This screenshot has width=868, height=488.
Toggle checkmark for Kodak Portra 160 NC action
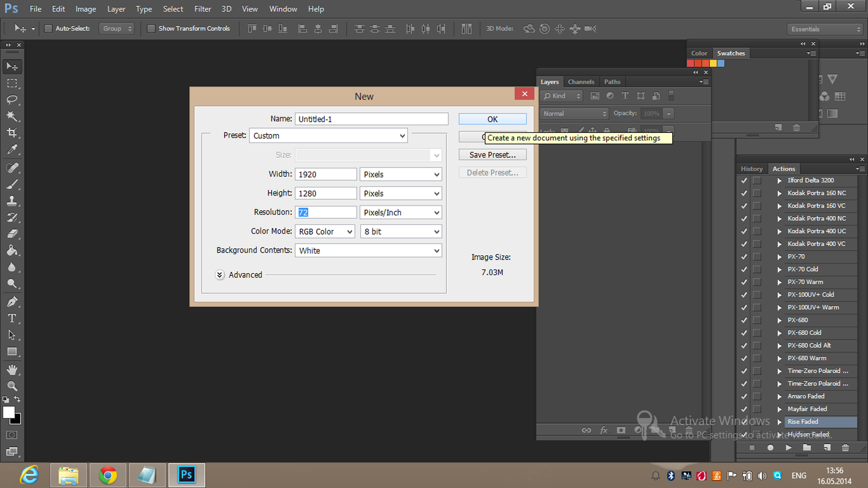pyautogui.click(x=744, y=193)
